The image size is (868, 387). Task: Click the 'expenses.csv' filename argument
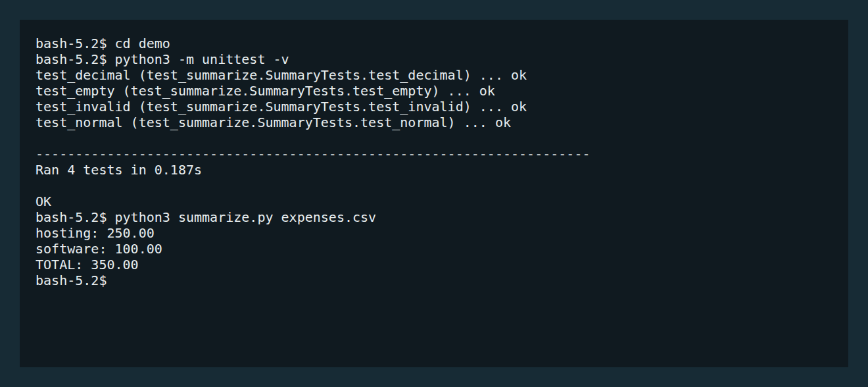[329, 218]
